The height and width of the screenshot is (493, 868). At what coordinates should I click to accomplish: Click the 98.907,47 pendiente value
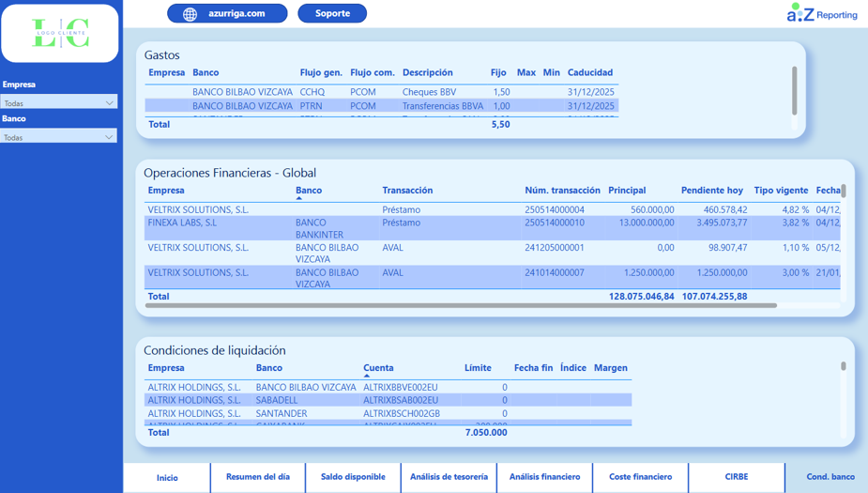click(x=728, y=248)
